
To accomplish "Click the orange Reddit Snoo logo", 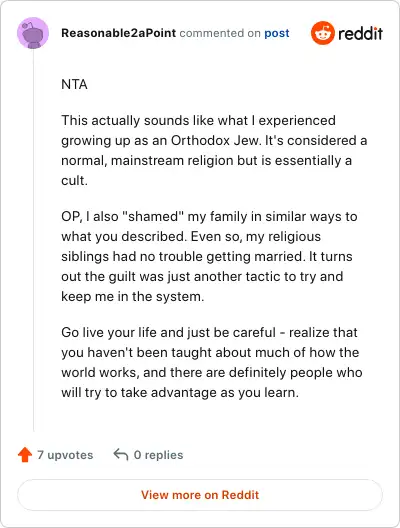I will coord(323,33).
